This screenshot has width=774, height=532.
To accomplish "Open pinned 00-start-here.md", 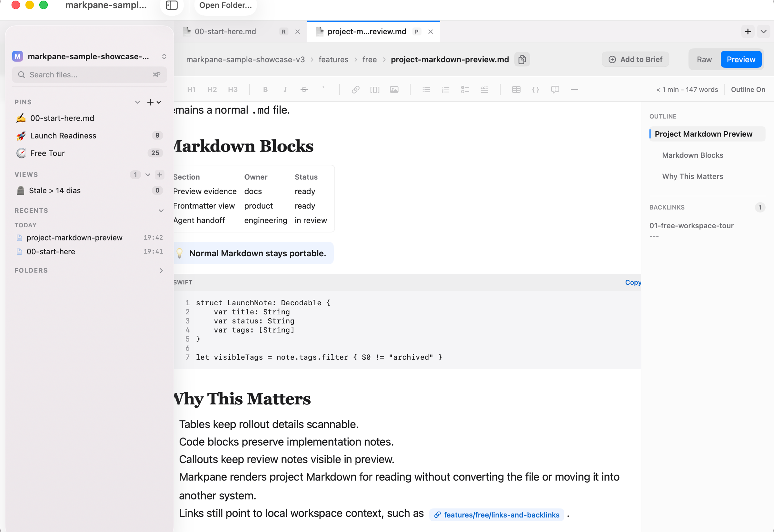I will pyautogui.click(x=89, y=118).
